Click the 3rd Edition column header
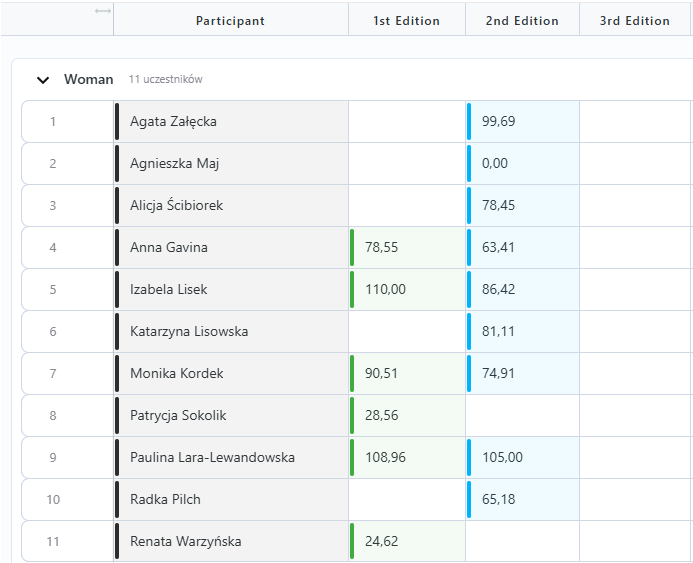 (635, 20)
